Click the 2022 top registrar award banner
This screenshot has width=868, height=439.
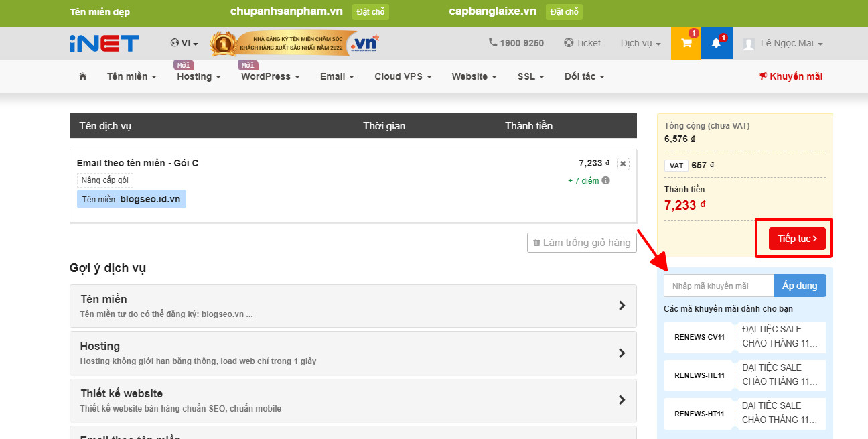[294, 44]
